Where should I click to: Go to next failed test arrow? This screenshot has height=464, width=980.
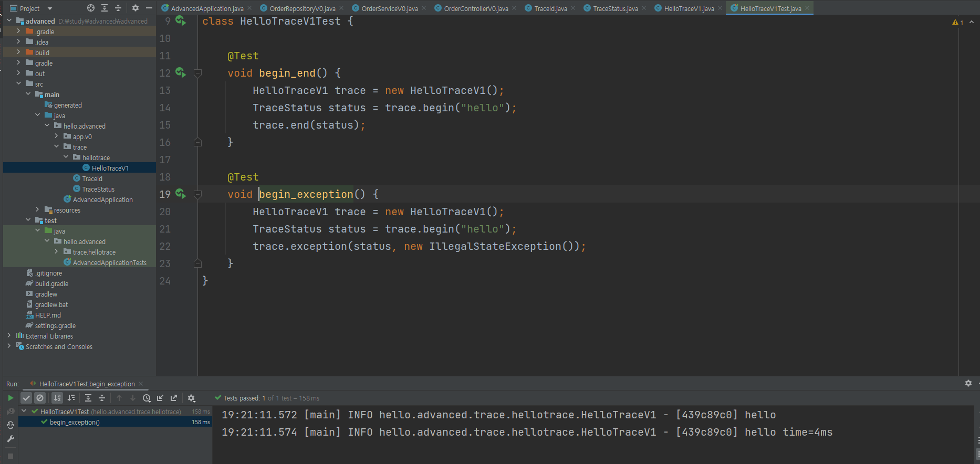[x=133, y=398]
